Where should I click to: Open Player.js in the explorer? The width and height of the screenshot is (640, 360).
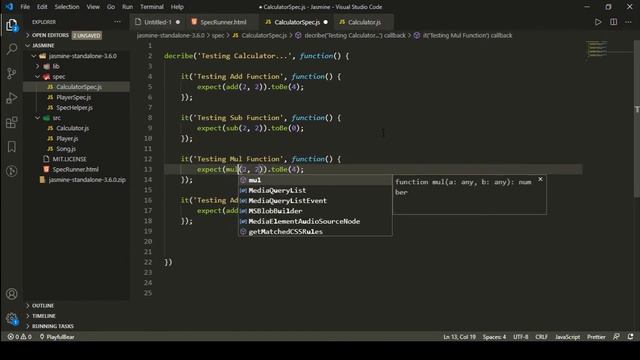click(67, 138)
